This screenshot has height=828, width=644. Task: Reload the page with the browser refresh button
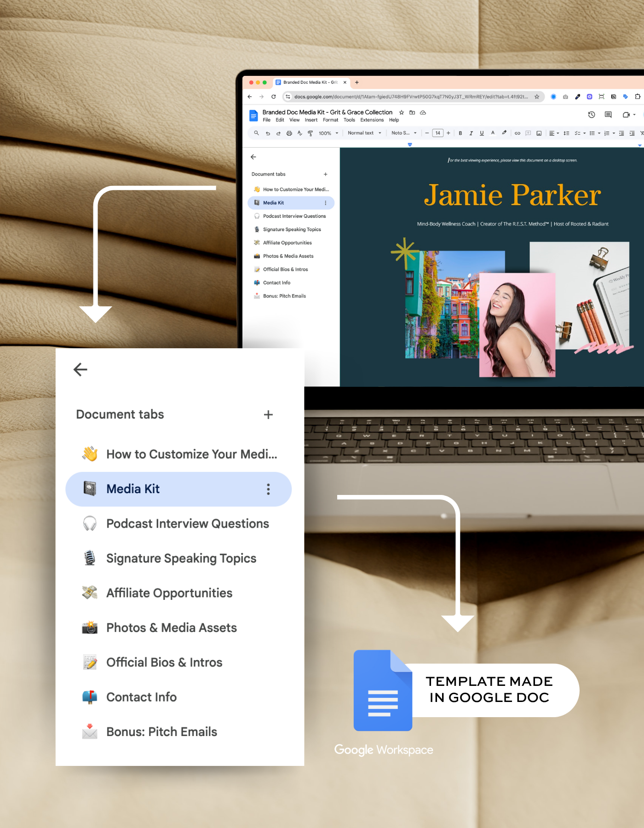pos(274,97)
